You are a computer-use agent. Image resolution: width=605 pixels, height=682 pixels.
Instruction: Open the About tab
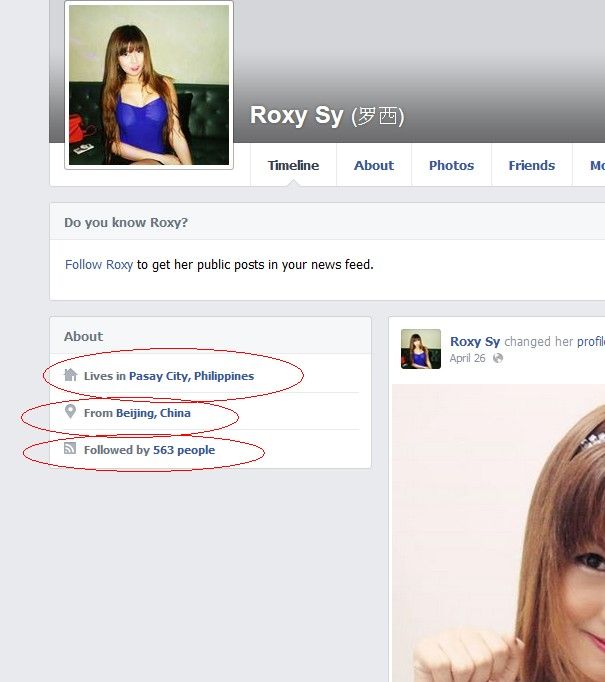[373, 166]
